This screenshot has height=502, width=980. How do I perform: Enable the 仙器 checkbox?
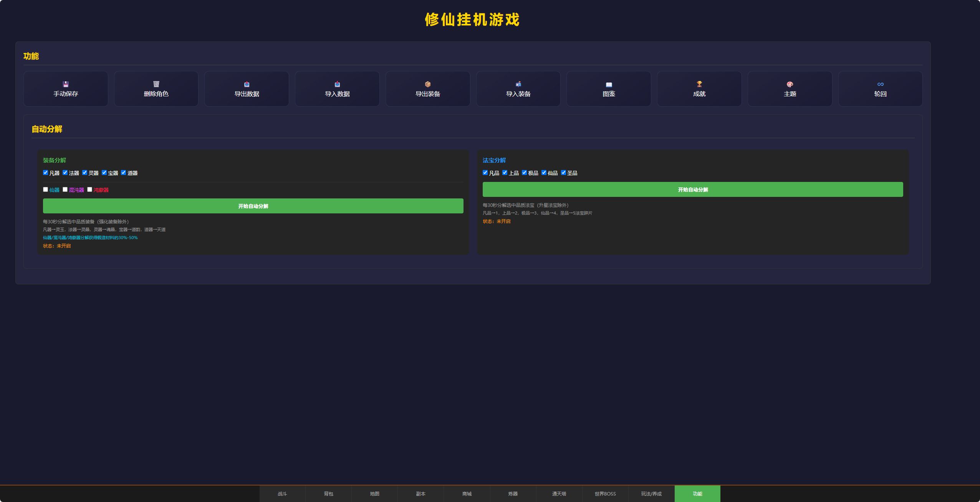[x=45, y=190]
